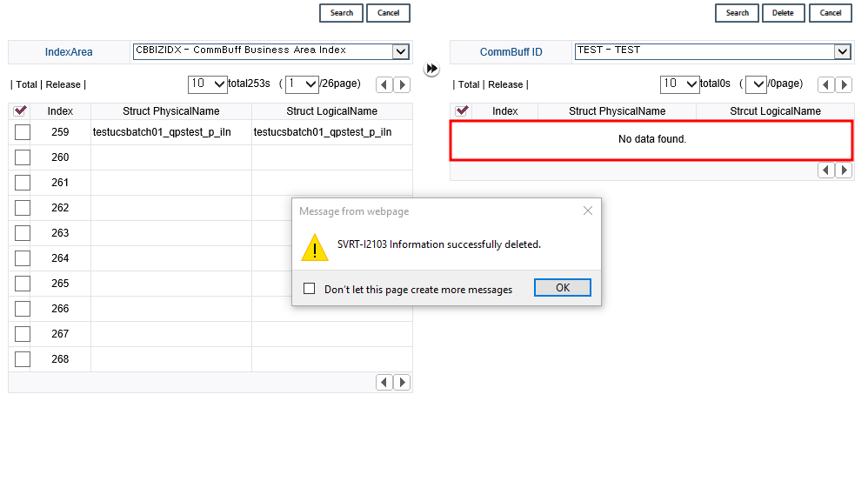Click previous page arrow below right table
The image size is (868, 488).
[826, 170]
